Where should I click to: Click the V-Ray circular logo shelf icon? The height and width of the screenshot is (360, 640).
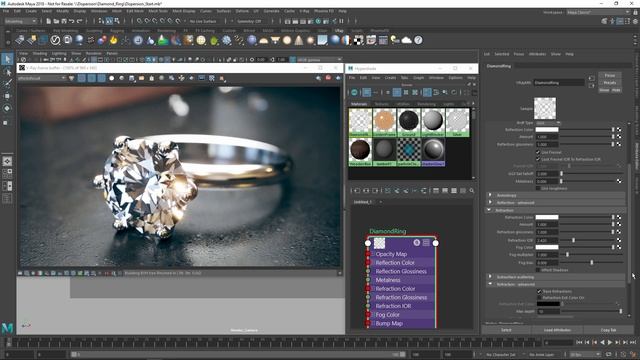click(55, 40)
